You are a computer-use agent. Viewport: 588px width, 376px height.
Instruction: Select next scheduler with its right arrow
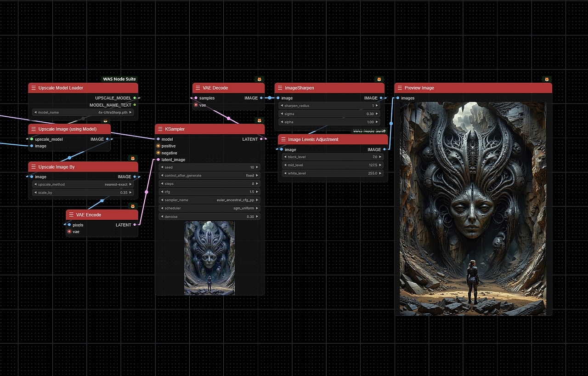(x=257, y=209)
